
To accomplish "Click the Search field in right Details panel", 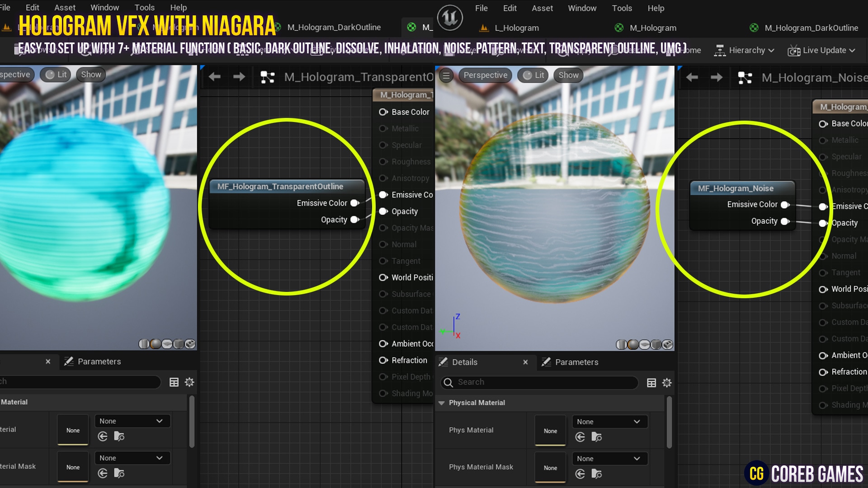I will click(539, 383).
